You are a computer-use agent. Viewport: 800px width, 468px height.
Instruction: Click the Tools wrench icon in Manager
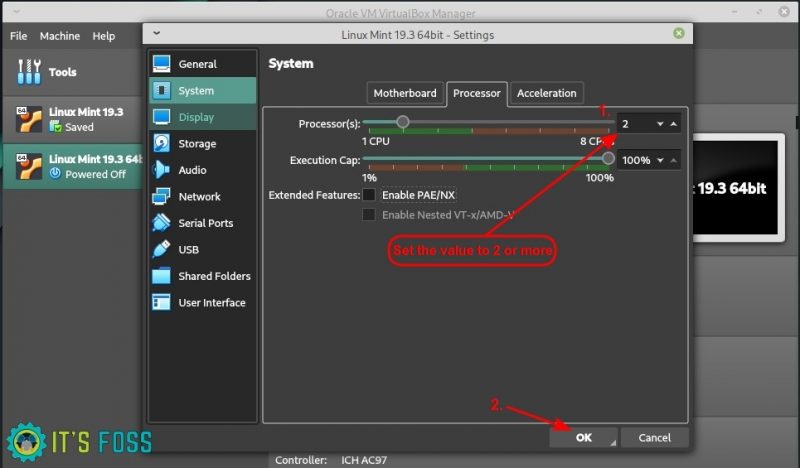(29, 71)
